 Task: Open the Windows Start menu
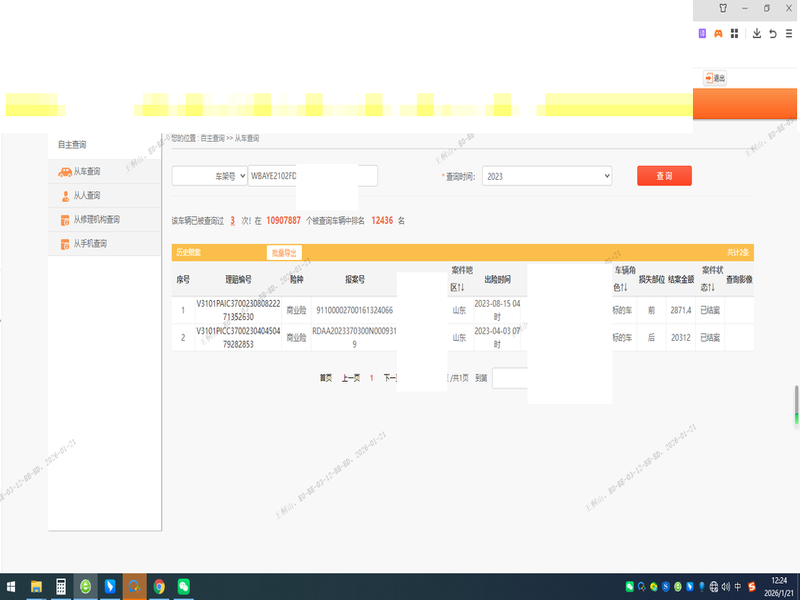click(11, 586)
